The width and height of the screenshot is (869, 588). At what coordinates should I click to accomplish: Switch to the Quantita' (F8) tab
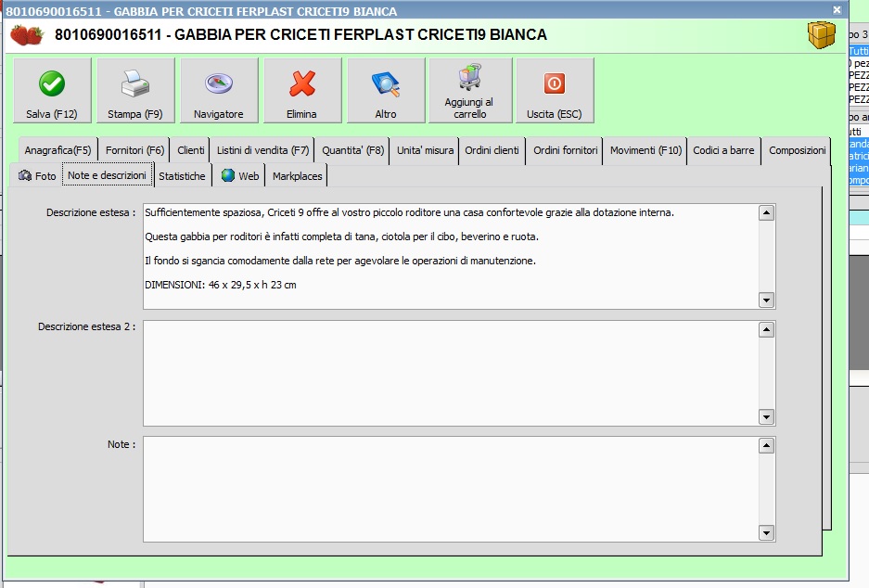point(352,150)
